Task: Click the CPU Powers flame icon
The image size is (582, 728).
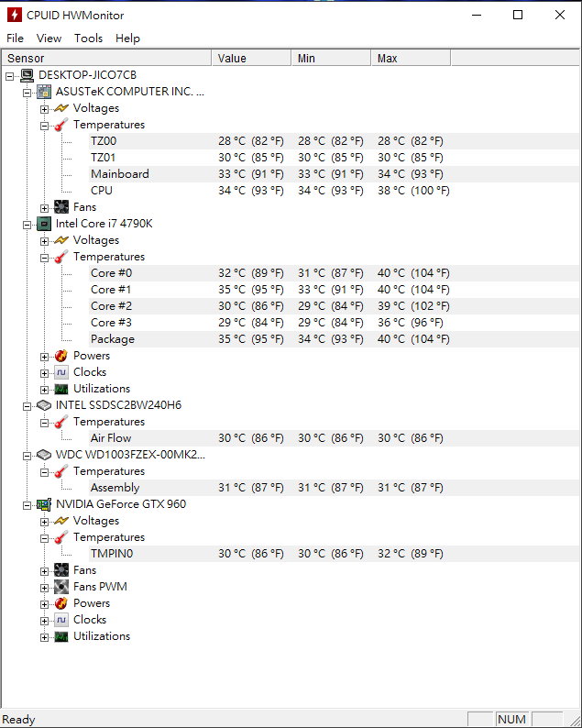Action: coord(61,356)
